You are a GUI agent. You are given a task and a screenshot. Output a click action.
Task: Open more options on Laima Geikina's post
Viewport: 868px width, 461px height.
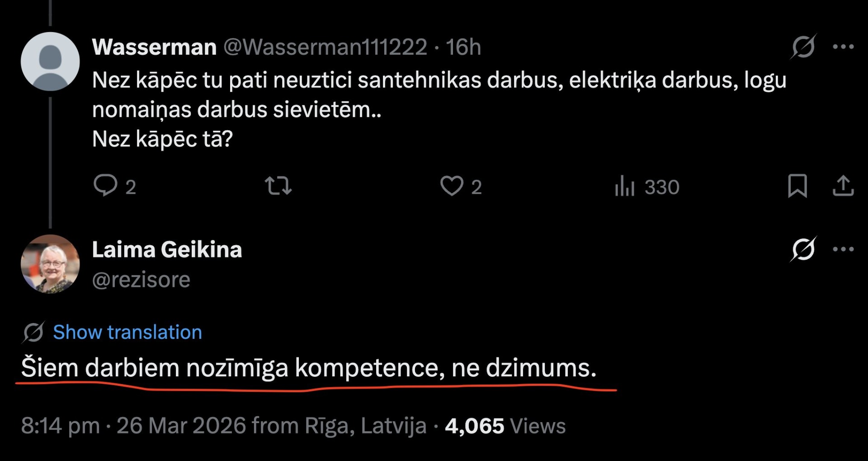pyautogui.click(x=843, y=249)
